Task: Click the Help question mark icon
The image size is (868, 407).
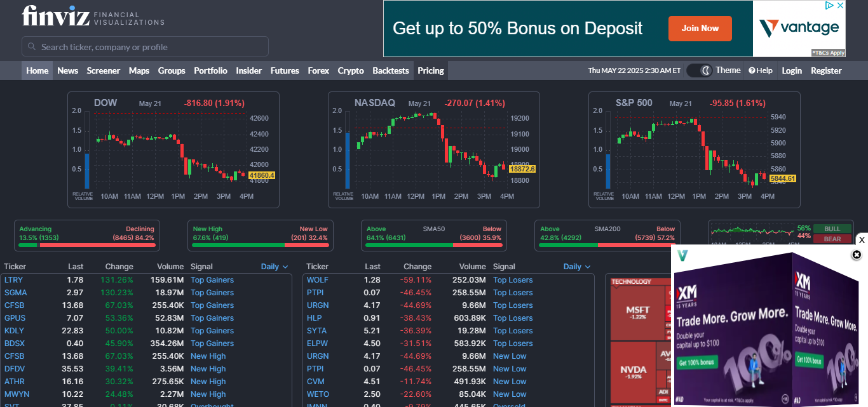Action: coord(752,70)
